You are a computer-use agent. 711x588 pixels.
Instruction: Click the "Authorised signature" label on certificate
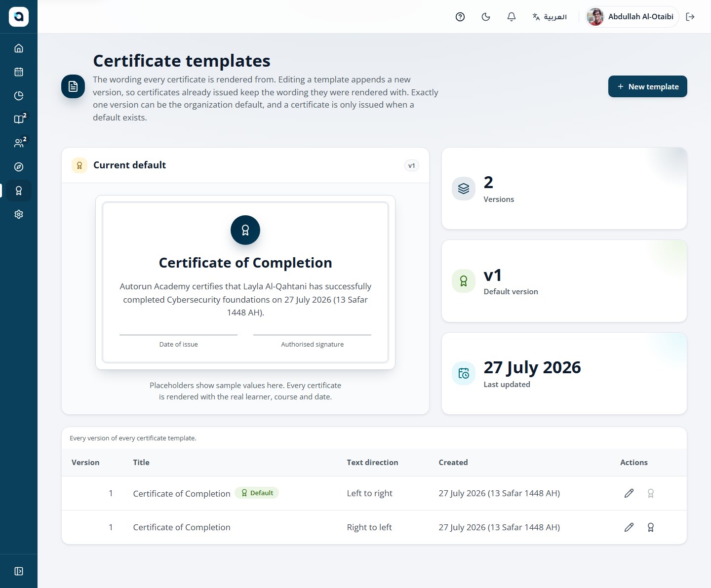(x=313, y=345)
